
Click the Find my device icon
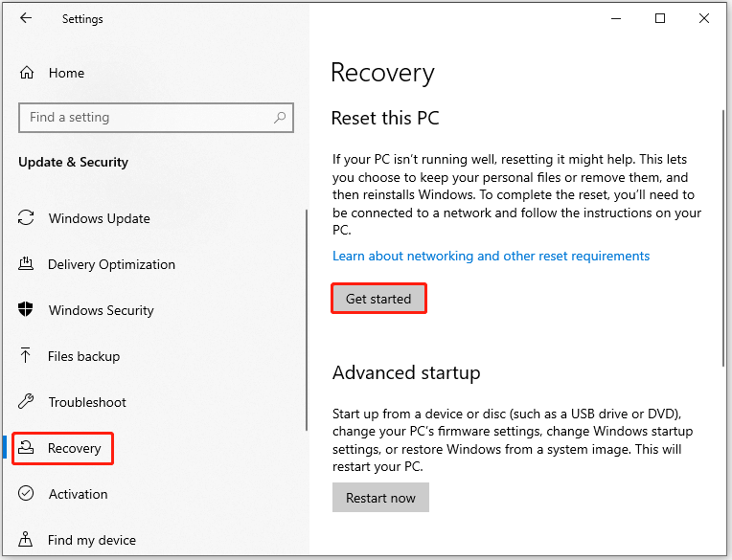pyautogui.click(x=26, y=539)
